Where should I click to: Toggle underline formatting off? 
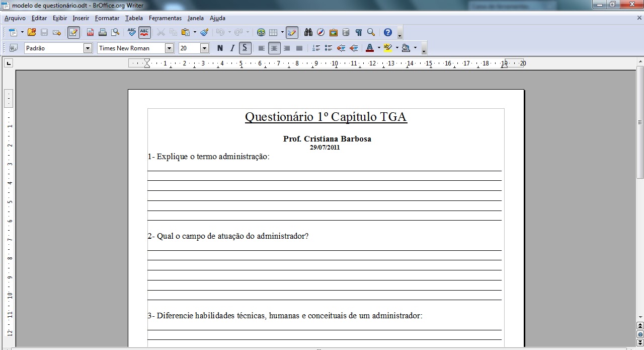tap(245, 48)
